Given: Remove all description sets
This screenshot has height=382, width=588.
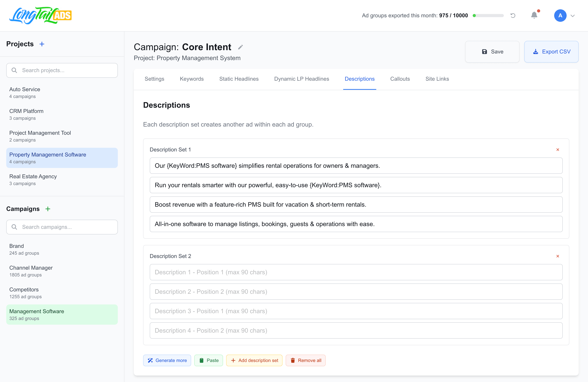Looking at the screenshot, I should (306, 360).
